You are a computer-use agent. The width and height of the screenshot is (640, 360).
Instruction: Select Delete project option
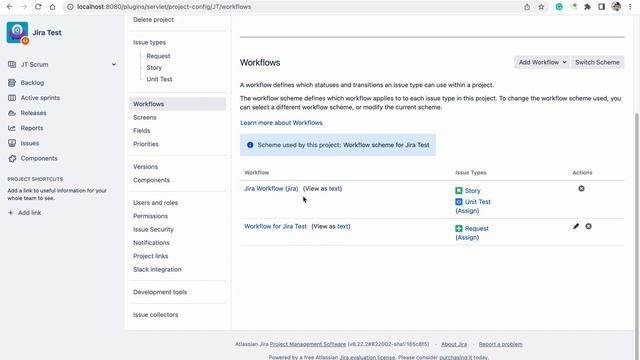pos(153,20)
